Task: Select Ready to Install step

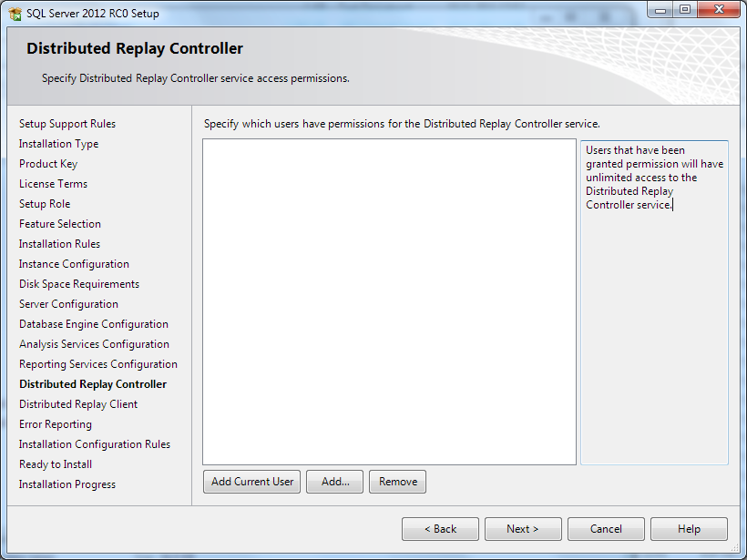Action: coord(56,463)
